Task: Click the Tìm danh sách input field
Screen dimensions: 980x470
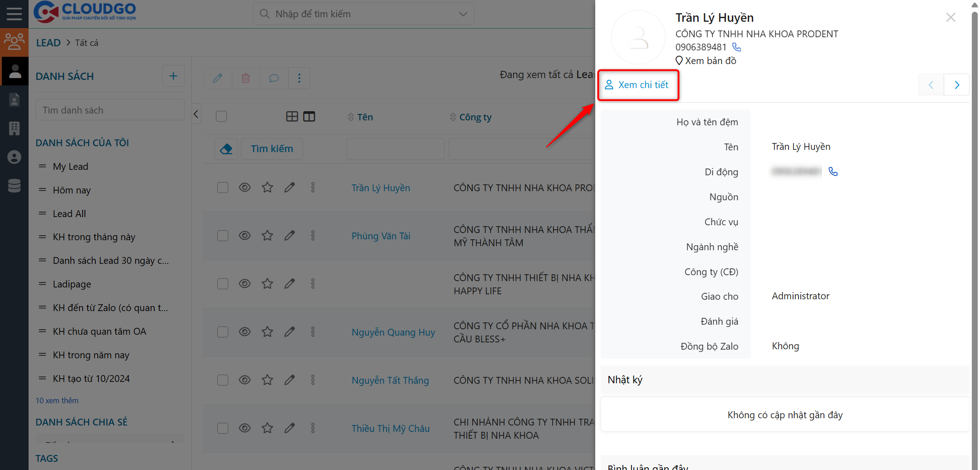Action: (110, 110)
